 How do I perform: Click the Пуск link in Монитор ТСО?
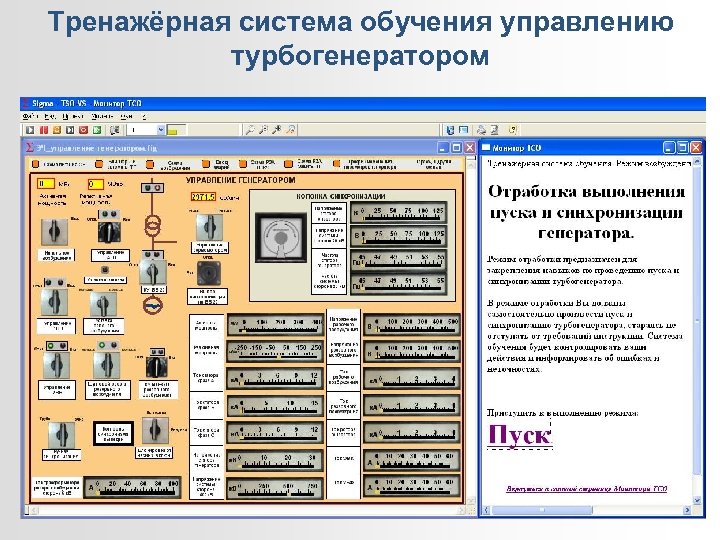tap(519, 434)
